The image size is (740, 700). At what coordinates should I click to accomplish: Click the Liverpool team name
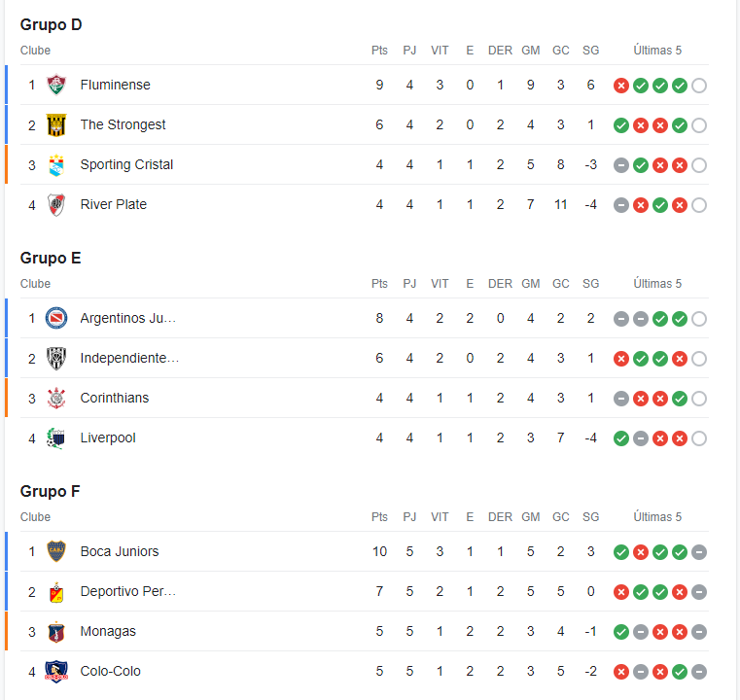tap(108, 437)
